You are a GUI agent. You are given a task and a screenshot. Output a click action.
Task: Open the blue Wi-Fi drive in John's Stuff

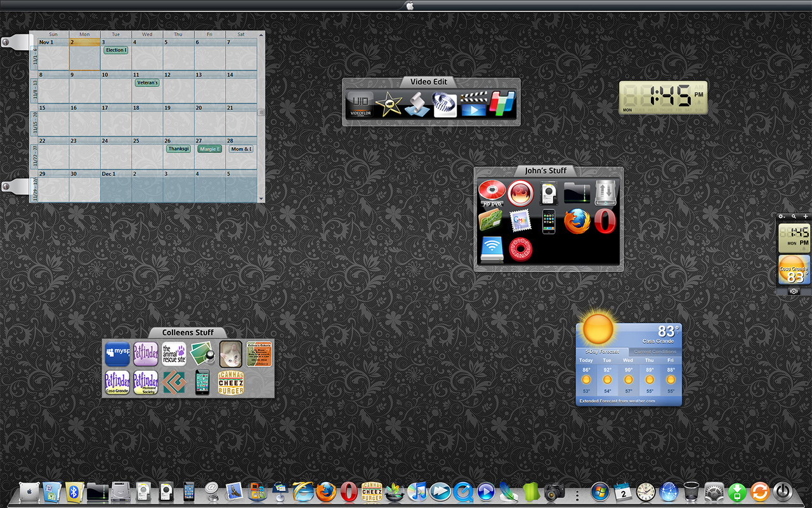(492, 250)
